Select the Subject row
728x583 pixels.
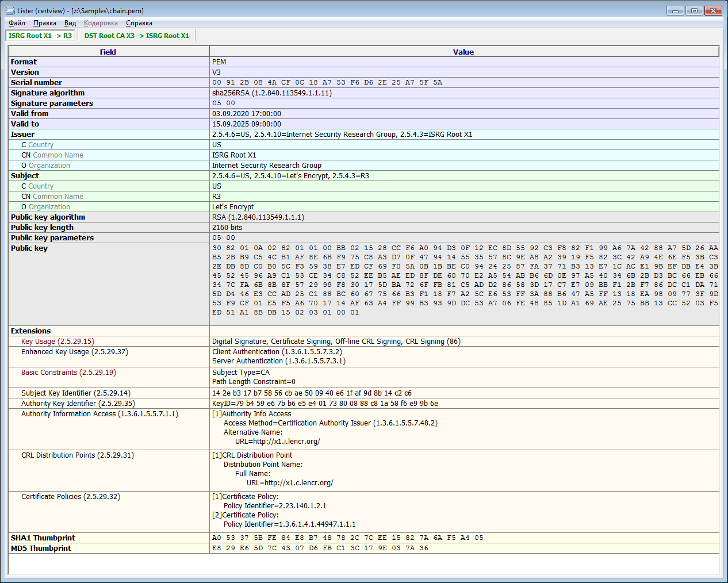coord(25,176)
